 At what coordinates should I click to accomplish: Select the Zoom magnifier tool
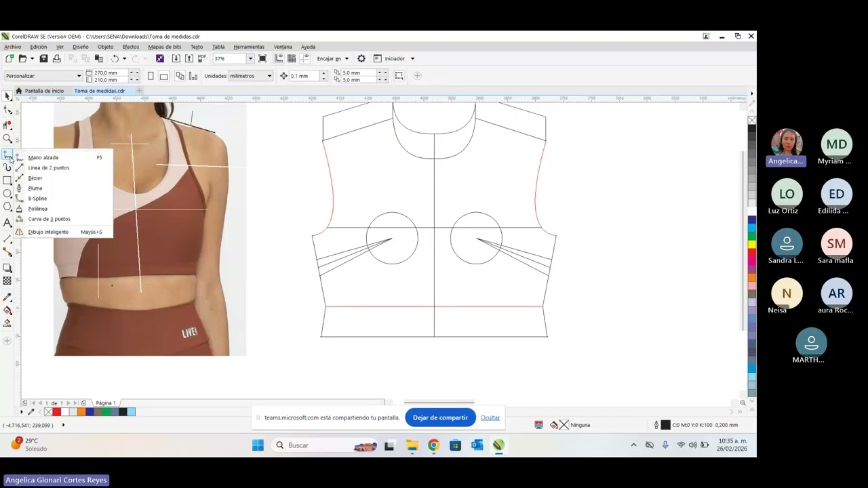pos(7,138)
